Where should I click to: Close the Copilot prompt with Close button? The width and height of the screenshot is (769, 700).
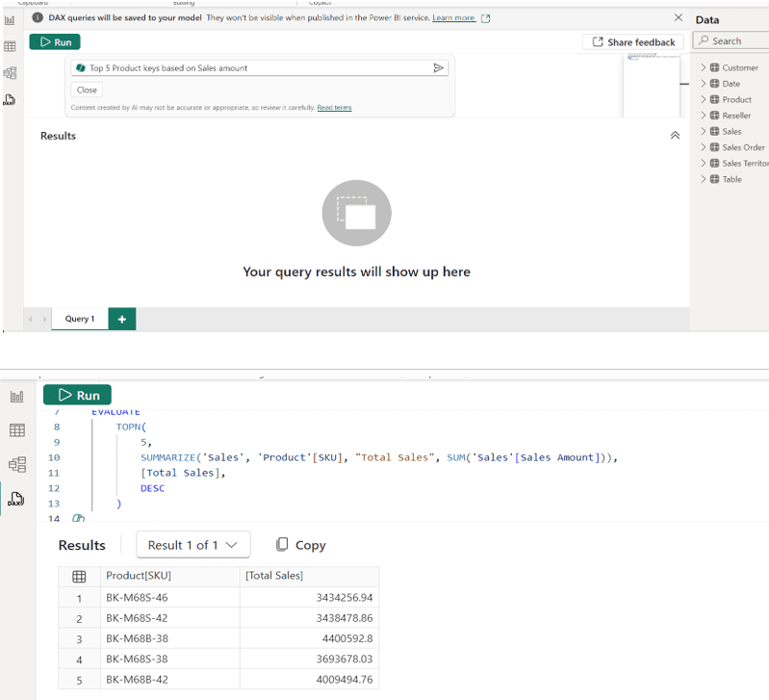point(87,90)
